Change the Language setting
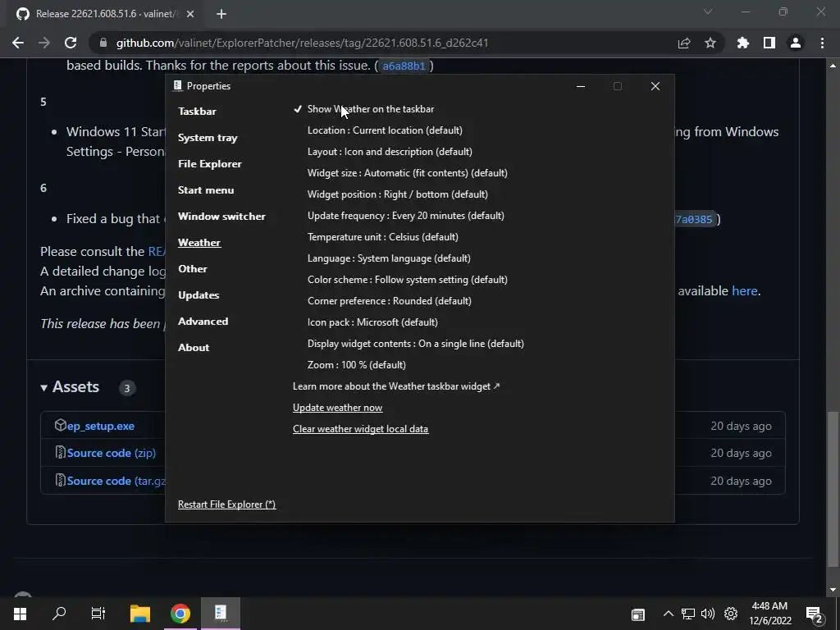Image resolution: width=840 pixels, height=630 pixels. tap(389, 258)
